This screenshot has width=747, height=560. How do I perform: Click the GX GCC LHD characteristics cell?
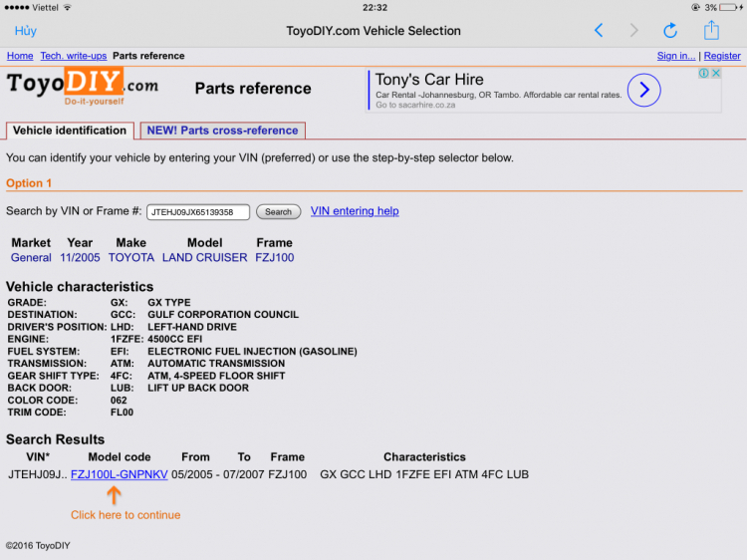(x=424, y=474)
